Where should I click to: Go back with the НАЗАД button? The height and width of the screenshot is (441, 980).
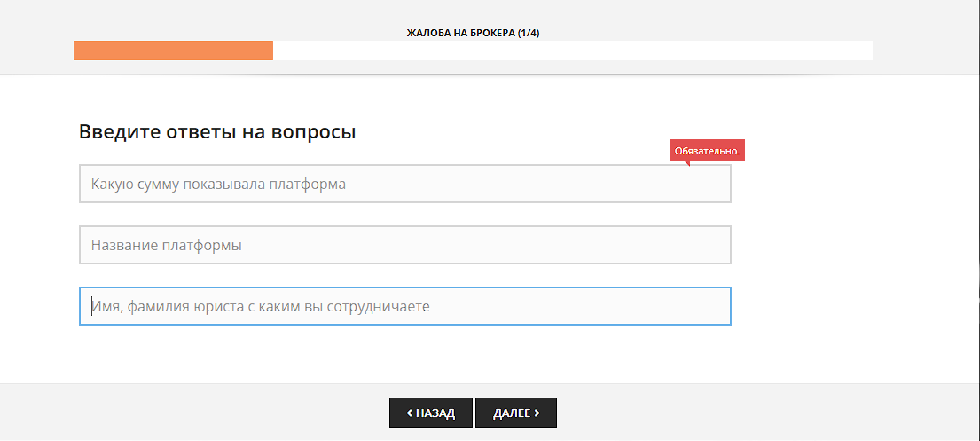431,413
